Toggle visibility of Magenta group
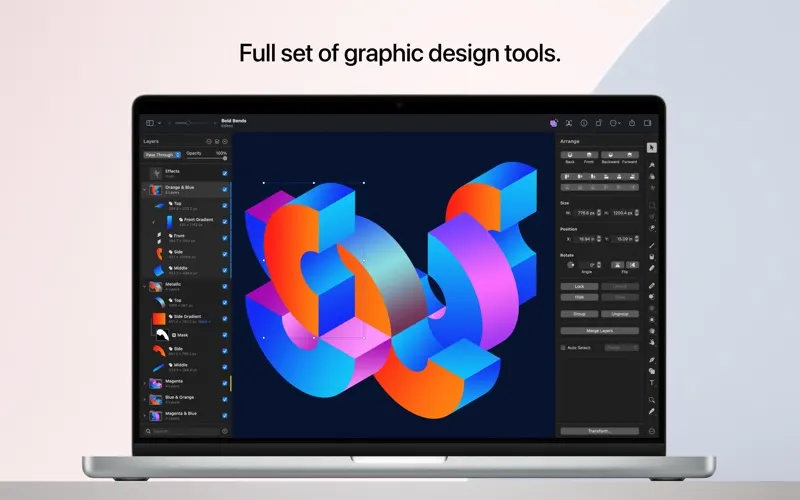 (x=224, y=384)
